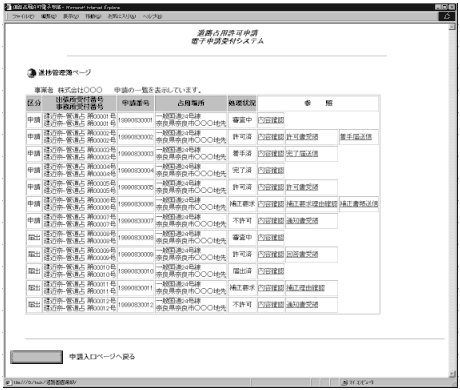The height and width of the screenshot is (390, 460).
Task: Click the bullet icon beside 進捗管理簿ページ
Action: point(32,73)
